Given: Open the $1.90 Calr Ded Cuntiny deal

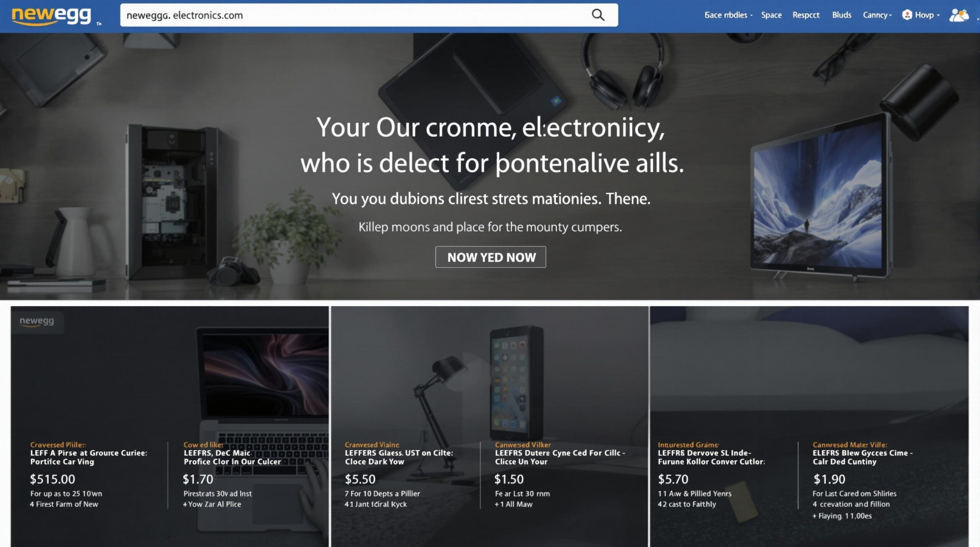Looking at the screenshot, I should point(862,480).
